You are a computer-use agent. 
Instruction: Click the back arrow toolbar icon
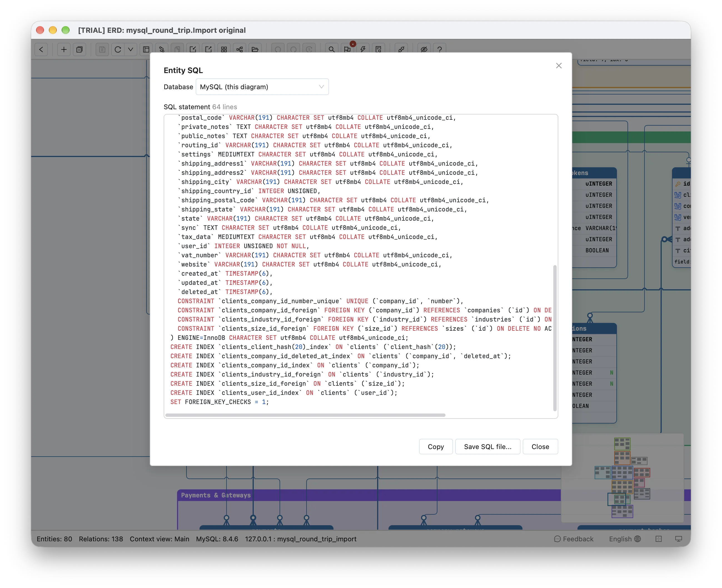click(x=41, y=49)
